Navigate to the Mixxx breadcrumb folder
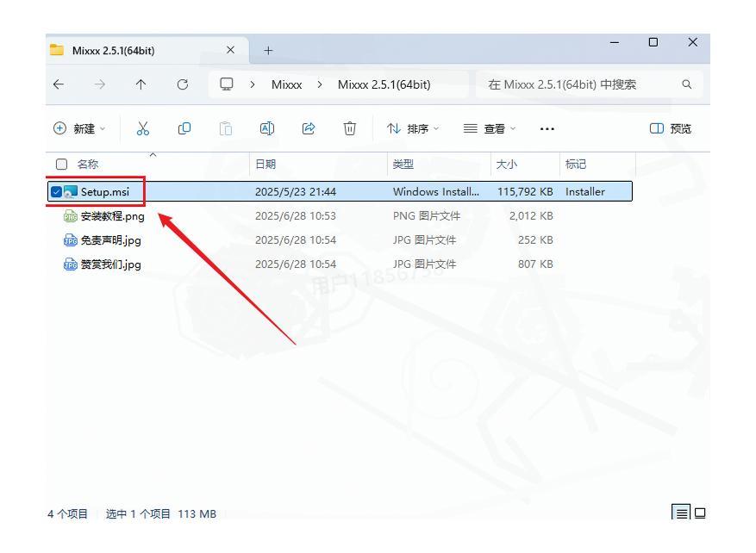The image size is (756, 553). (286, 84)
